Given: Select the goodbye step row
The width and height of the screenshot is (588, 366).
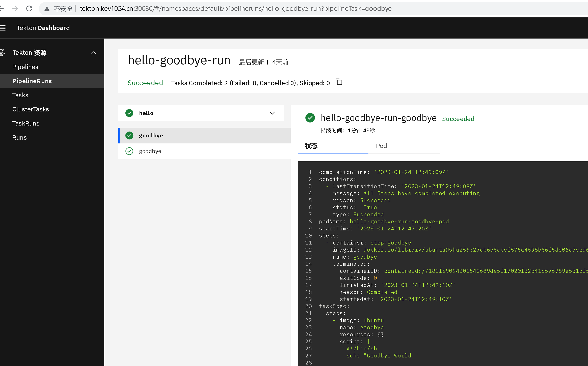Looking at the screenshot, I should pos(205,151).
